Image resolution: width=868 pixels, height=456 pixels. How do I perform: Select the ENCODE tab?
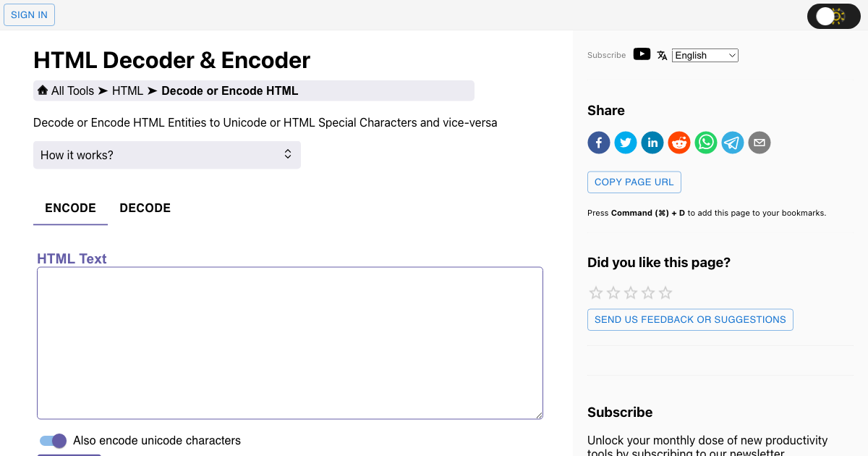(x=70, y=208)
